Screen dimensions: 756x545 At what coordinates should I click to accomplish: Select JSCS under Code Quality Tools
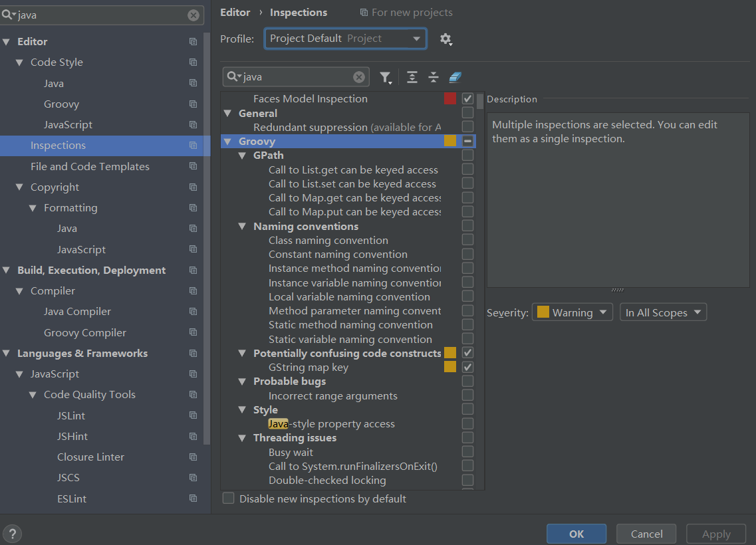tap(68, 477)
